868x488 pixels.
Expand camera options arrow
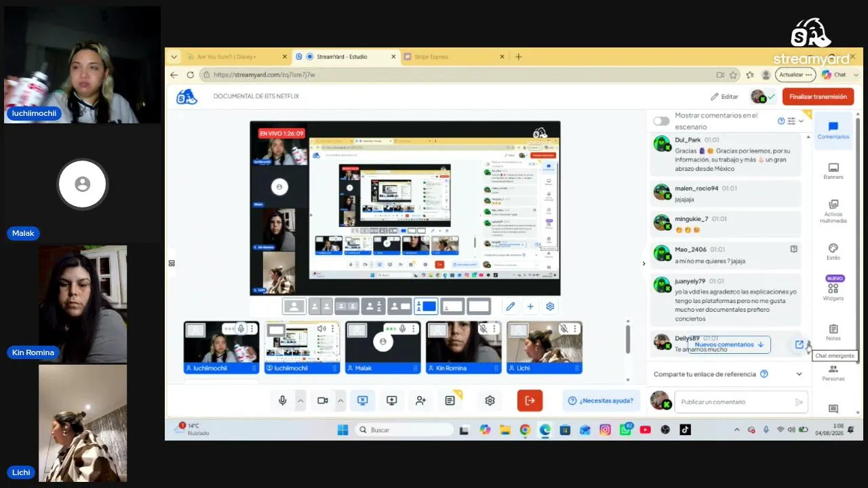340,401
